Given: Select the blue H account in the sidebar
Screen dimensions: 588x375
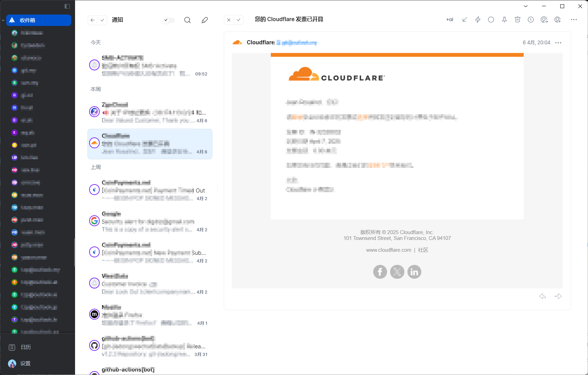Looking at the screenshot, I should (15, 108).
